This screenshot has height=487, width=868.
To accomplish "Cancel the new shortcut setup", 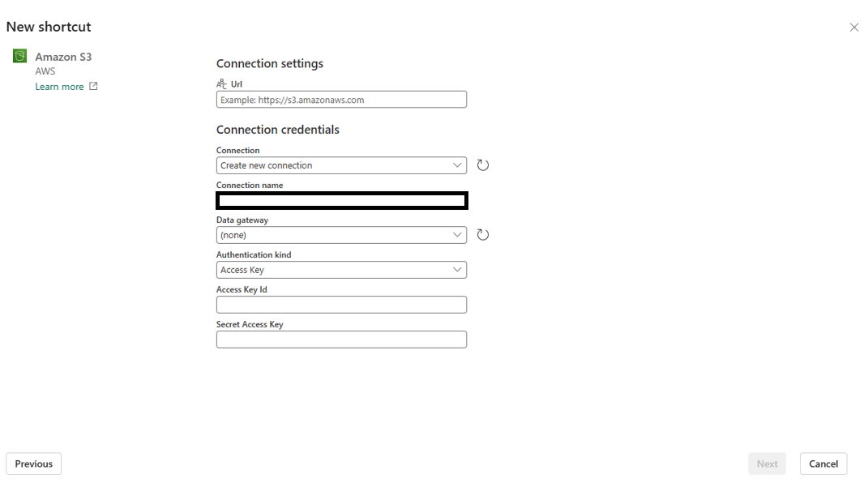I will pos(823,464).
